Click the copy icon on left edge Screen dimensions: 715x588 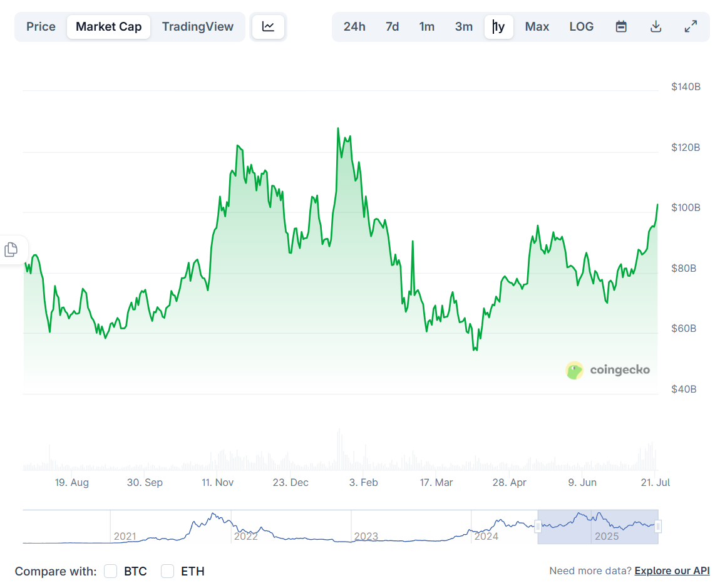pos(11,250)
